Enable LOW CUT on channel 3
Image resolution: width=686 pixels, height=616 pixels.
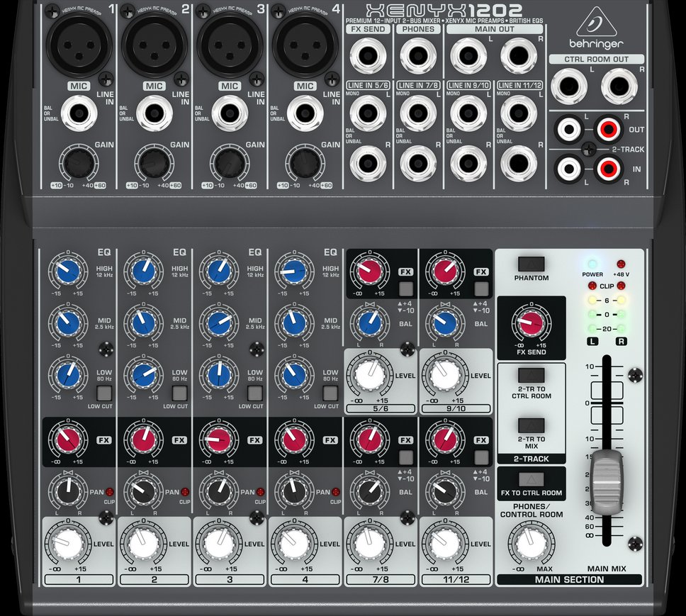coord(255,393)
